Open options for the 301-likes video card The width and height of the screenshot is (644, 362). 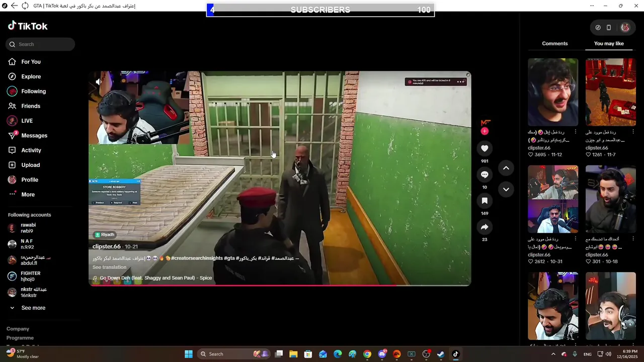pyautogui.click(x=633, y=239)
